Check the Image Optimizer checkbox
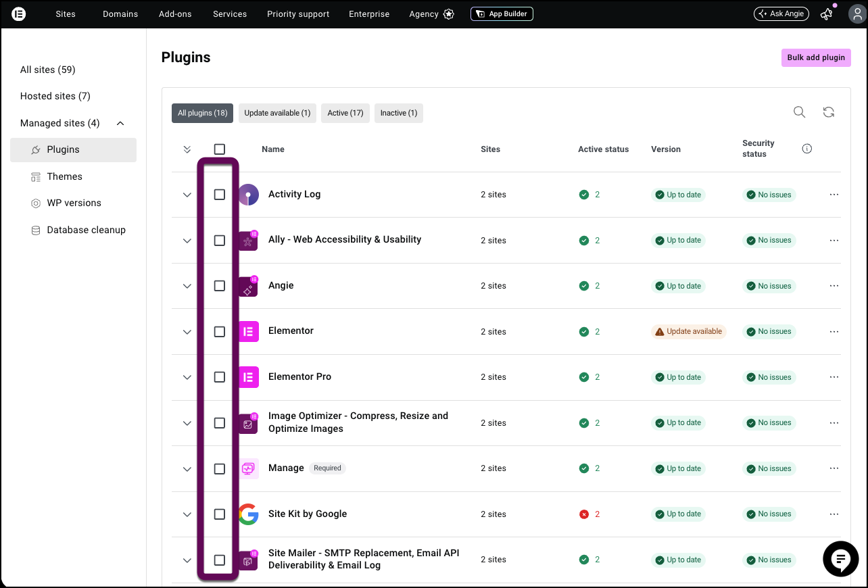This screenshot has height=588, width=868. [x=219, y=423]
